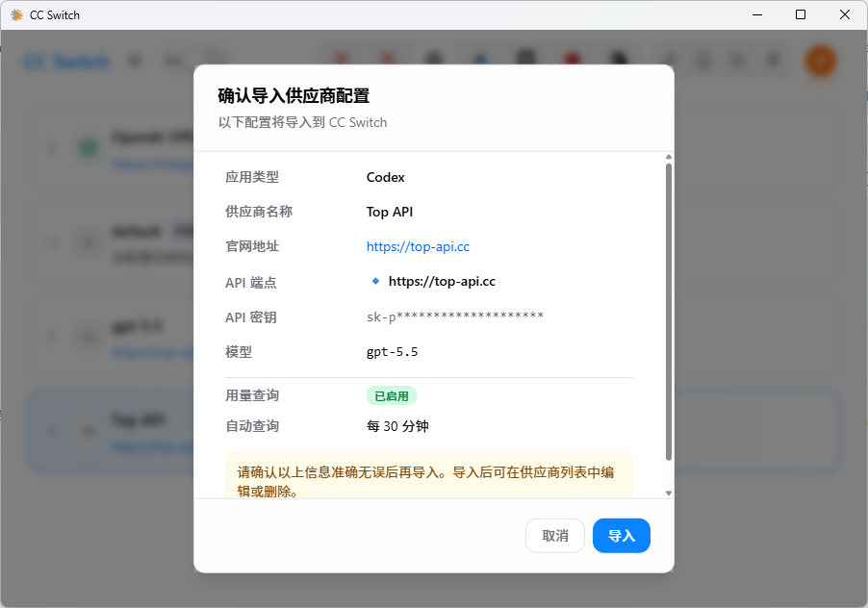Image resolution: width=868 pixels, height=608 pixels.
Task: Click the dialog scrollbar thumb
Action: [x=669, y=312]
